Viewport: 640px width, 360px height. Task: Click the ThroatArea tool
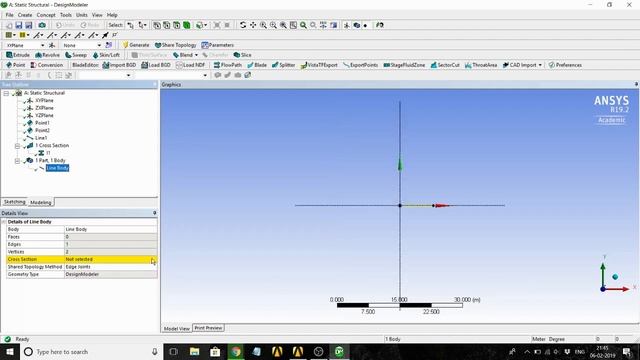pyautogui.click(x=481, y=65)
